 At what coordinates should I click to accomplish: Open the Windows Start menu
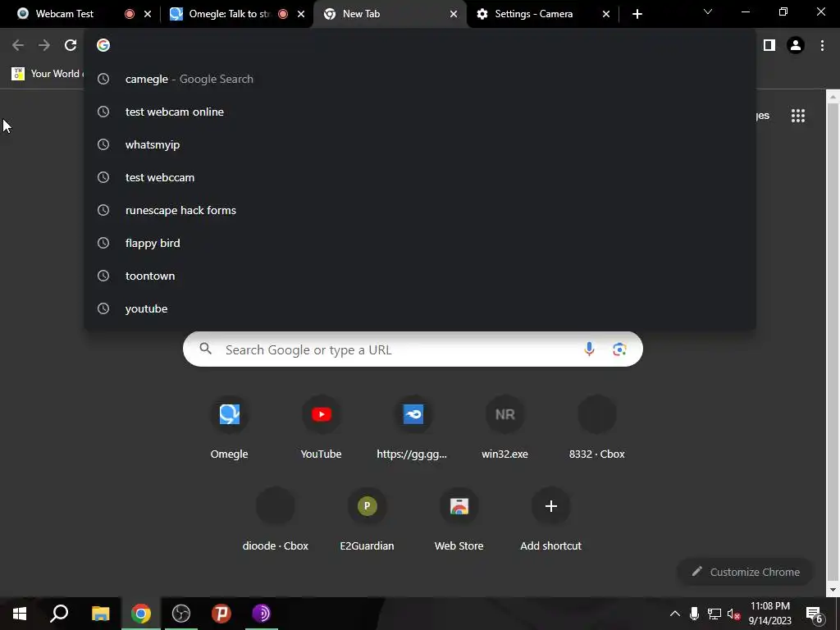coord(20,614)
